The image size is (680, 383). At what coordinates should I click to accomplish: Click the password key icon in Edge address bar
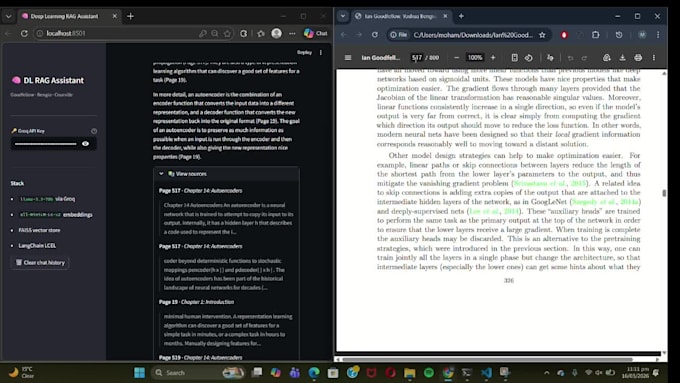tap(203, 33)
